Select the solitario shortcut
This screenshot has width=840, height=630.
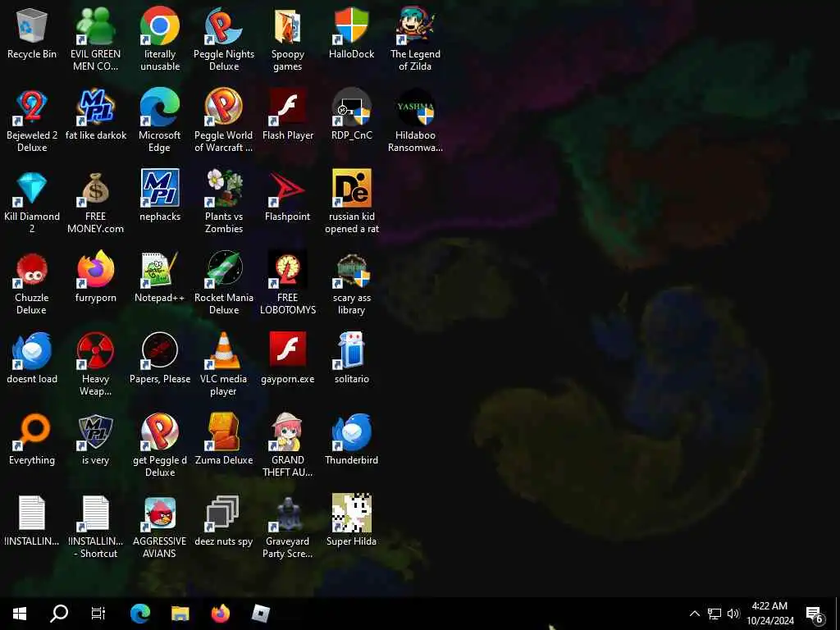click(x=351, y=358)
